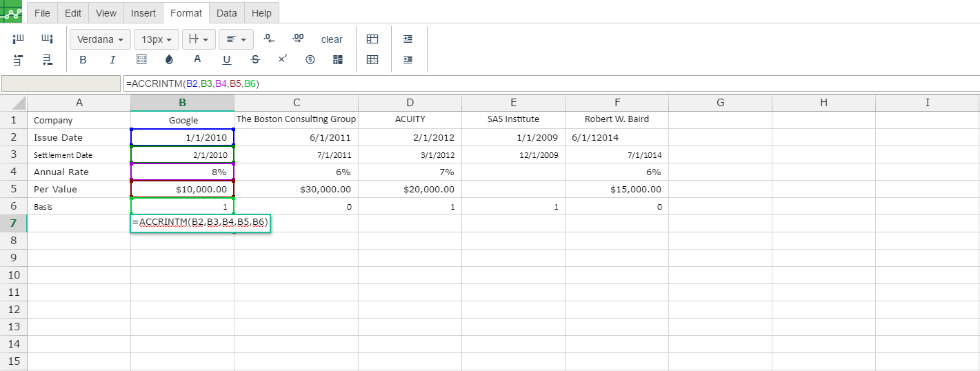Select cell containing 7/1/1014
This screenshot has width=980, height=371.
617,154
